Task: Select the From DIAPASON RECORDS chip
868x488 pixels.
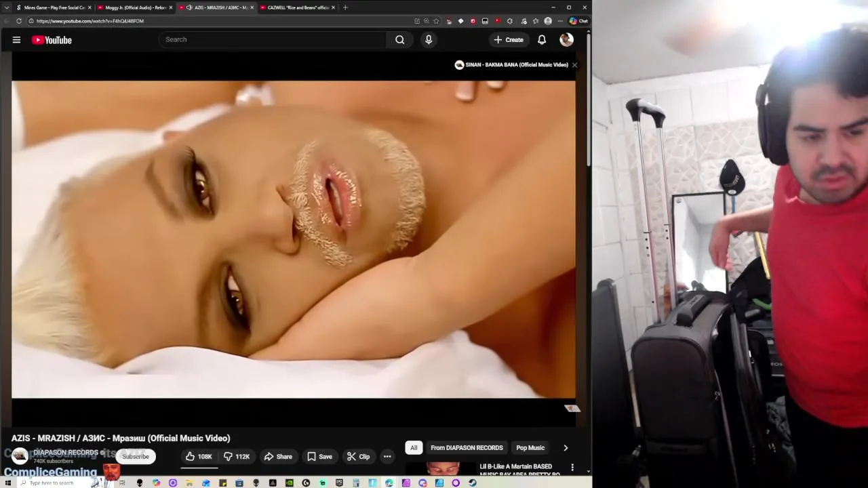Action: [x=467, y=448]
